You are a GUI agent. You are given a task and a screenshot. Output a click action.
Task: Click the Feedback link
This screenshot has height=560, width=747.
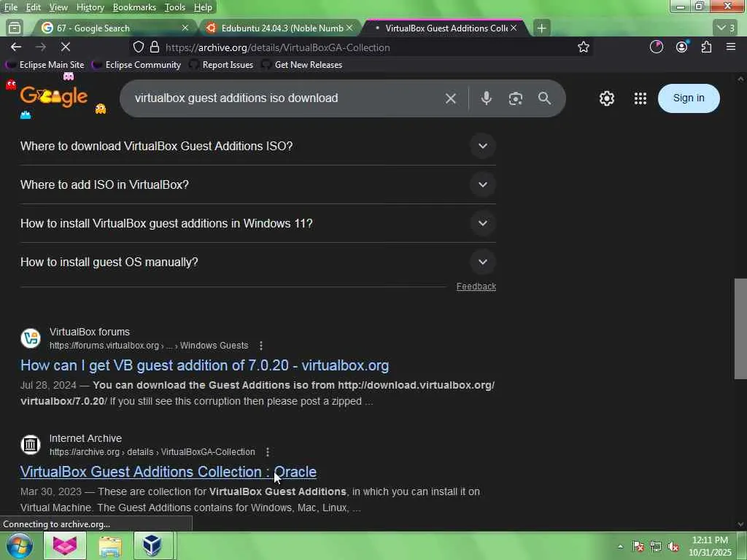click(476, 286)
